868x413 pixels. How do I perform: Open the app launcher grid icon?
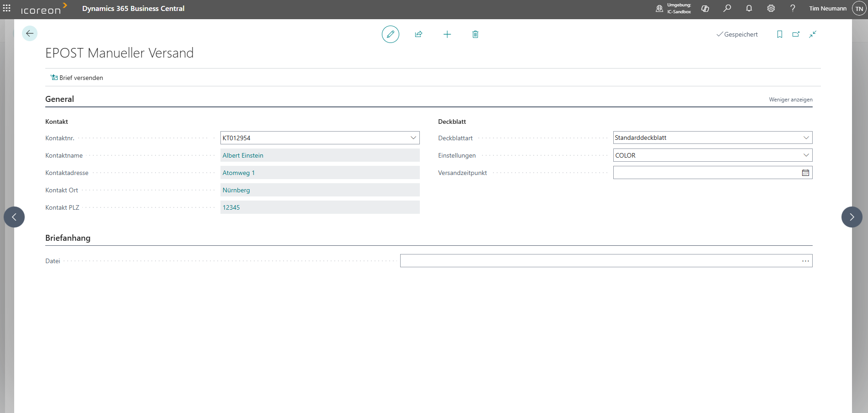7,8
